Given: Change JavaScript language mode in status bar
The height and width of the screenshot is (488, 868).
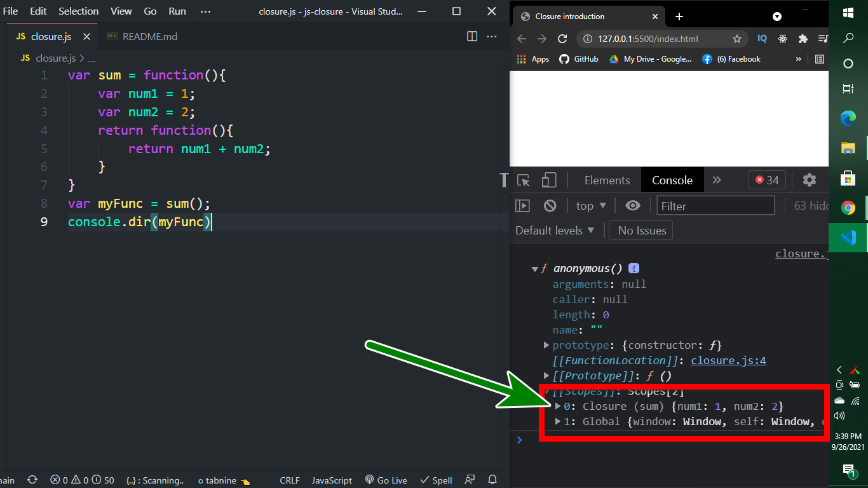Looking at the screenshot, I should 332,480.
